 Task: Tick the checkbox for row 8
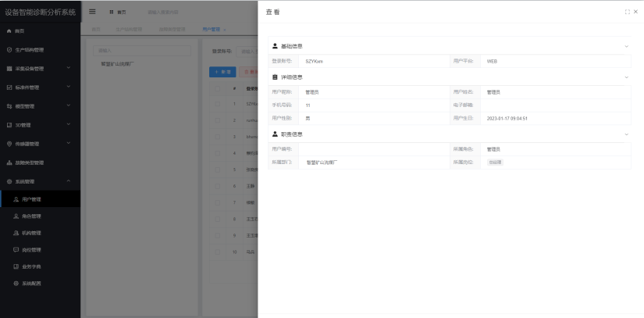click(217, 219)
